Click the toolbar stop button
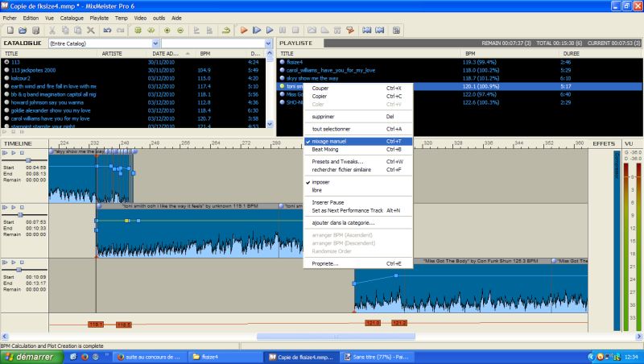Viewport: 644px width, 364px height. click(x=295, y=31)
